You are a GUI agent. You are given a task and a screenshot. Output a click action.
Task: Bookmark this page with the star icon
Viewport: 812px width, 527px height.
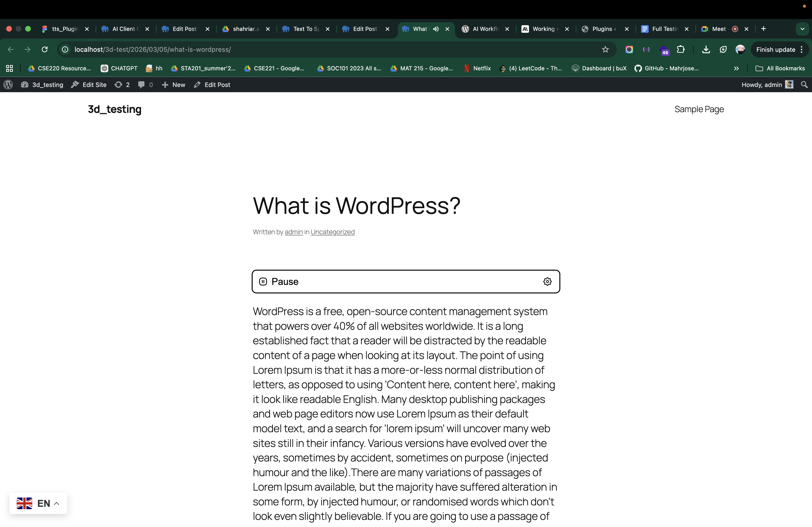click(x=605, y=49)
